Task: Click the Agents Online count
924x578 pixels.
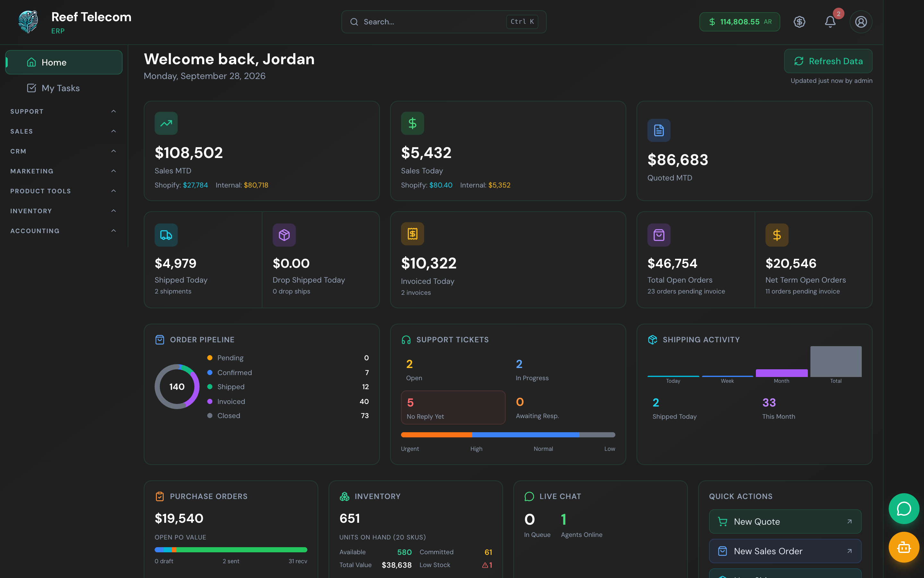Action: click(x=564, y=520)
